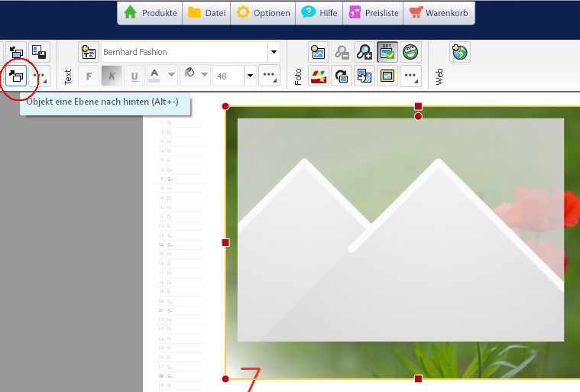Open the Optionen menu
This screenshot has height=392, width=580.
point(263,13)
